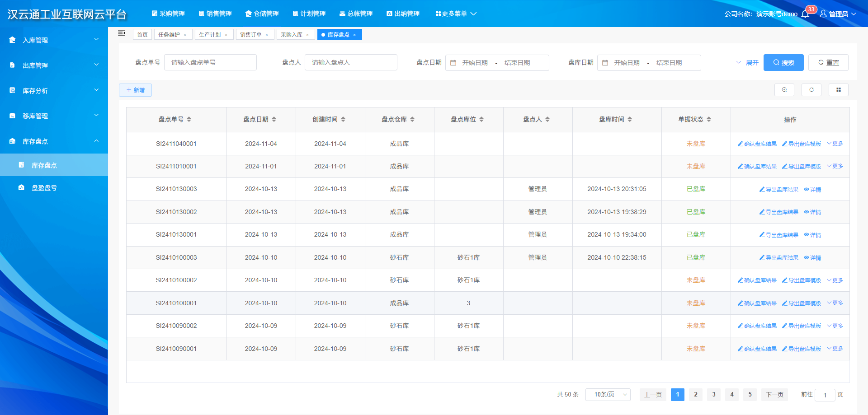Sort by 单据状态 column arrows
Viewport: 868px width, 415px height.
pos(709,119)
